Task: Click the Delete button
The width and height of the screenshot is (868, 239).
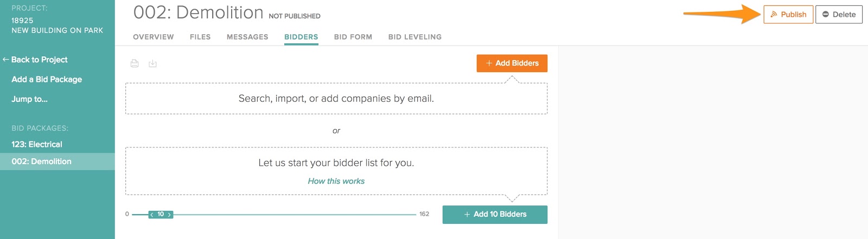Action: 839,15
